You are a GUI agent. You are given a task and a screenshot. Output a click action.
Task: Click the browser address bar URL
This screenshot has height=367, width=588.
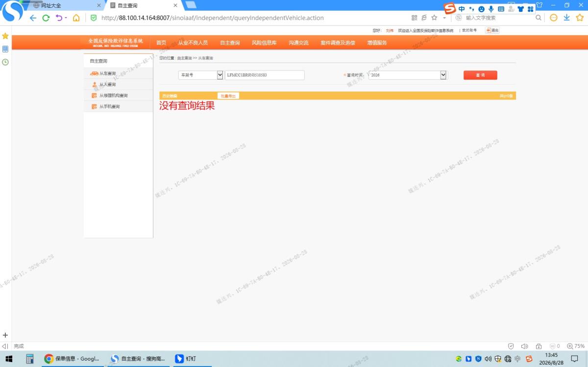[212, 18]
